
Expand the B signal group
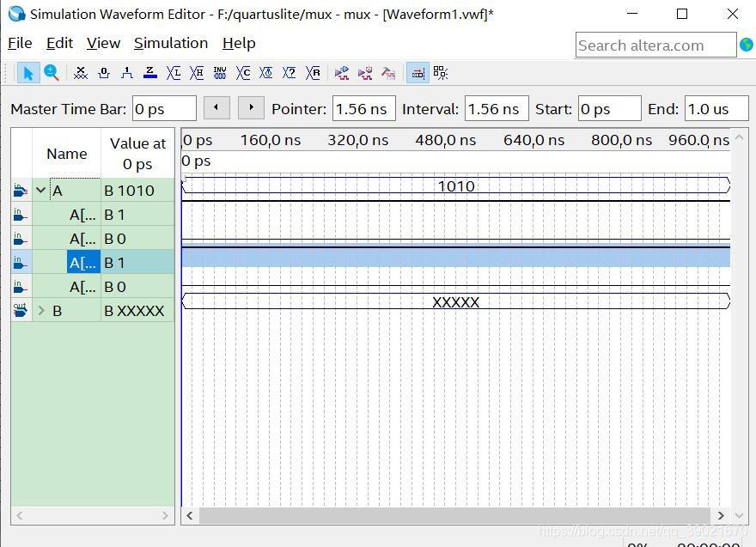pyautogui.click(x=41, y=311)
